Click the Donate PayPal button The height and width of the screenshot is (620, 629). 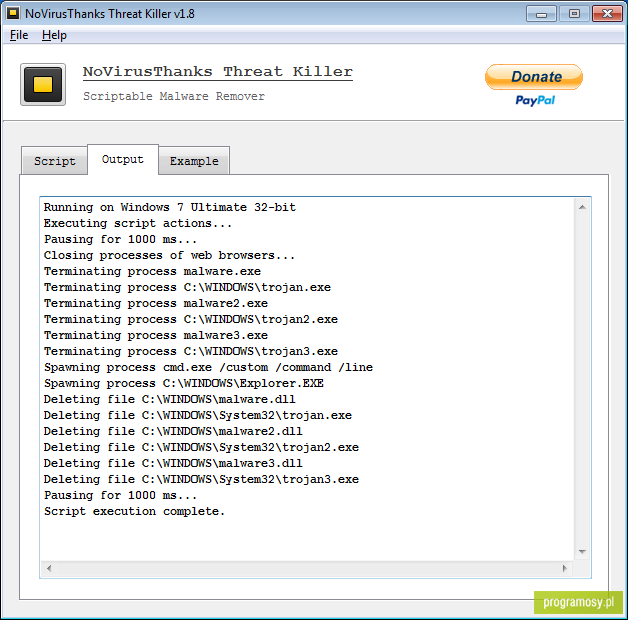534,85
